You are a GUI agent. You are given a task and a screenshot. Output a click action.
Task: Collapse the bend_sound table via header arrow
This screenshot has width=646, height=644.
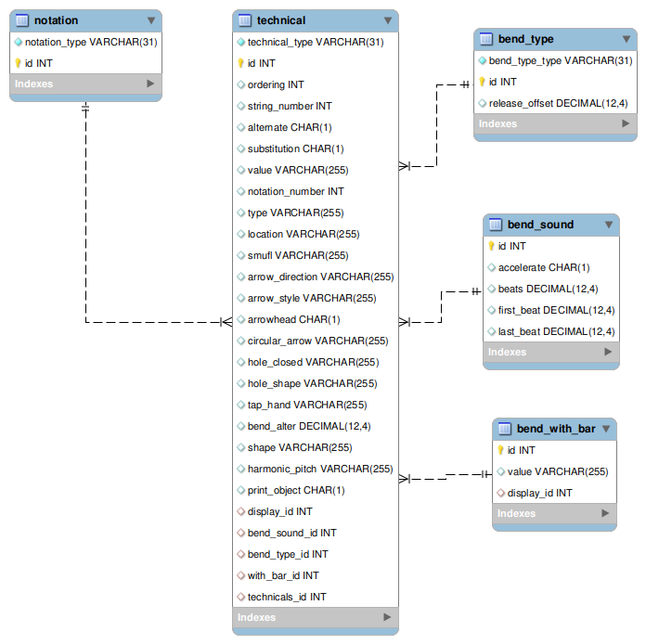click(608, 225)
